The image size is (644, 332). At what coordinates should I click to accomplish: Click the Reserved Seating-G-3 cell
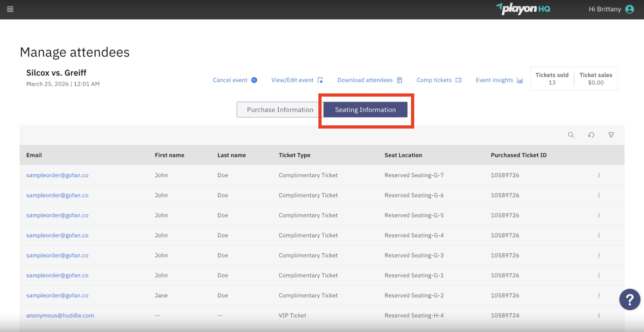(414, 255)
